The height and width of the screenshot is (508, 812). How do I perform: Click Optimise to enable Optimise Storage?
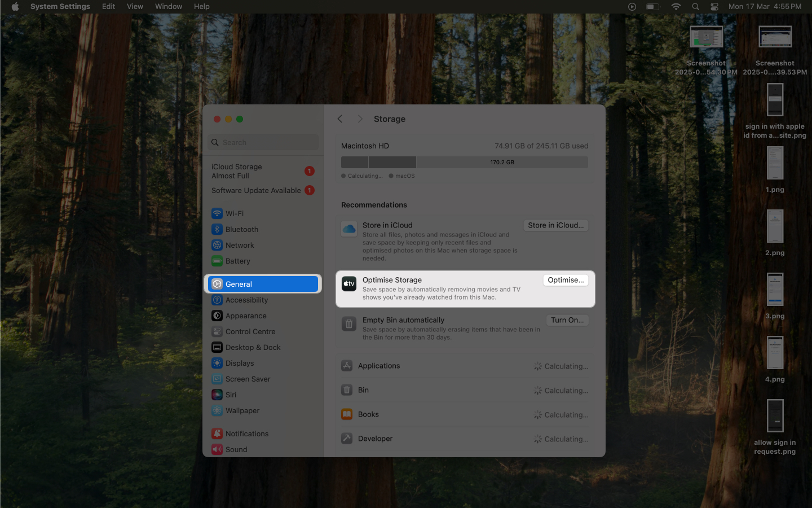coord(566,279)
